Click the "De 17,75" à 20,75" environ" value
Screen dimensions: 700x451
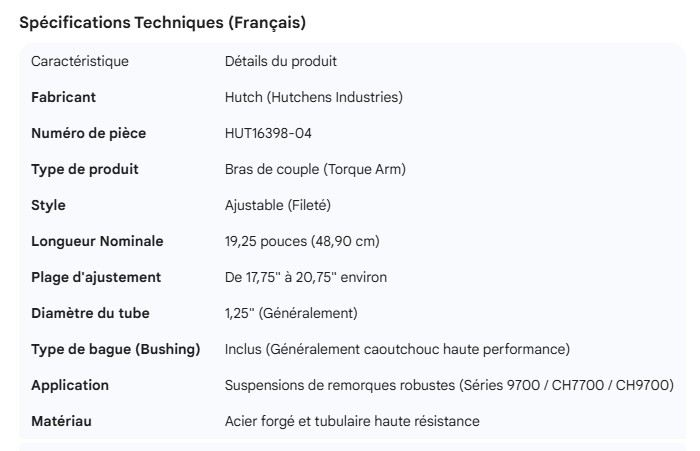point(306,278)
